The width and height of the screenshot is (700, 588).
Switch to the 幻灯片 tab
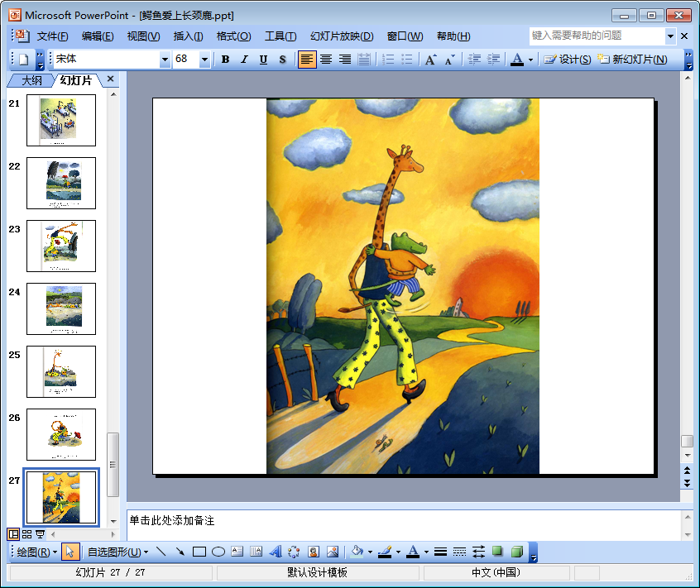pos(76,80)
